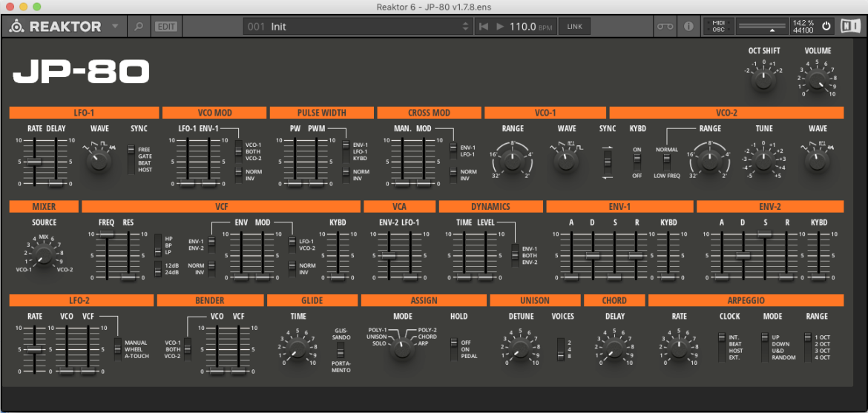Toggle the VCO MOD destination VCO-1/BOTH/VCO-2 switch
This screenshot has height=413, width=868.
coord(239,151)
